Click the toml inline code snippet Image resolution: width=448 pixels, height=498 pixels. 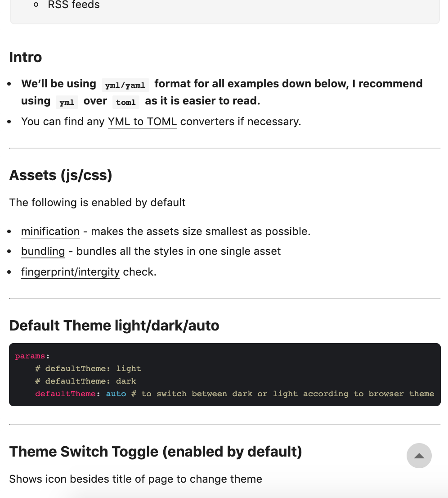[125, 102]
